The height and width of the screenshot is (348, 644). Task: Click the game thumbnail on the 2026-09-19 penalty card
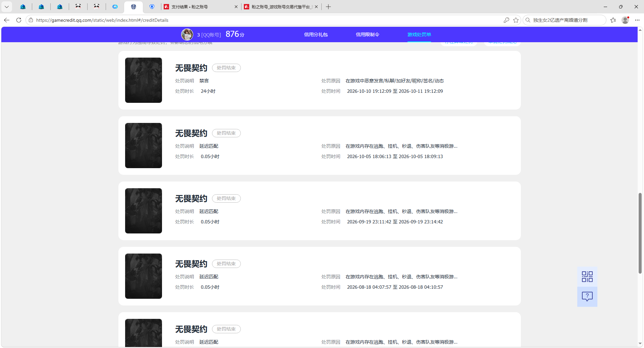click(144, 211)
